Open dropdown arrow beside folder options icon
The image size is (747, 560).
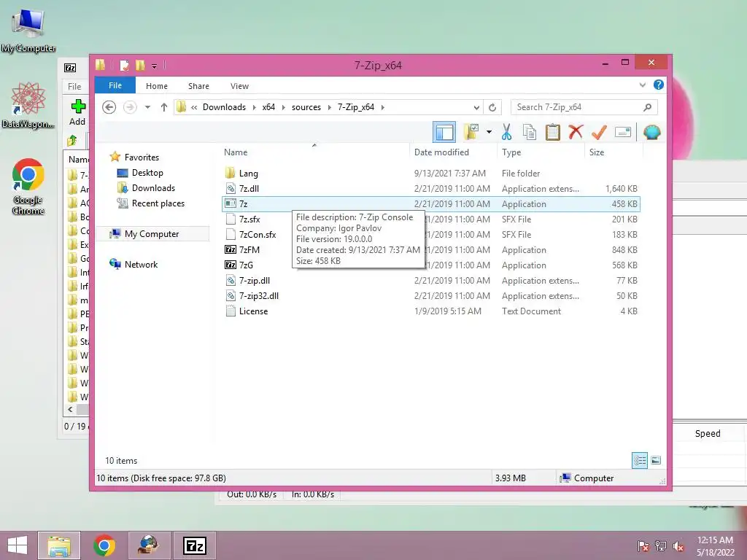[x=489, y=132]
